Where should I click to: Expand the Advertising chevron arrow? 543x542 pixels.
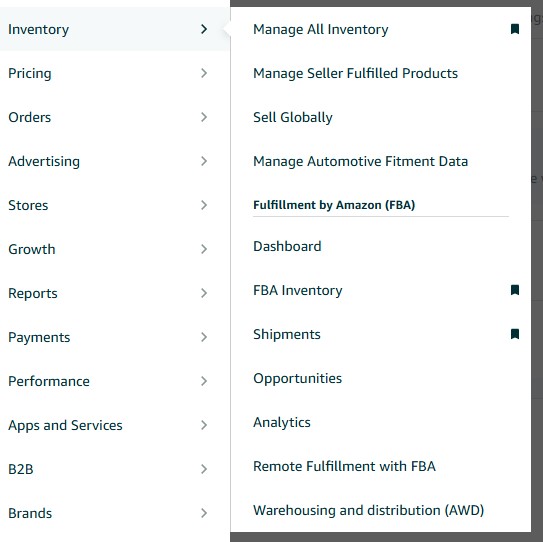click(204, 161)
